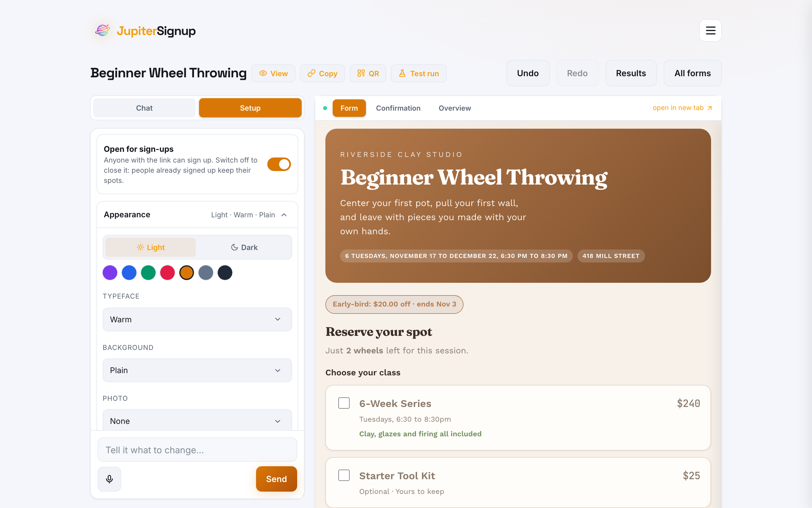
Task: Click the form title Beginner Wheel Throwing heading
Action: (474, 178)
